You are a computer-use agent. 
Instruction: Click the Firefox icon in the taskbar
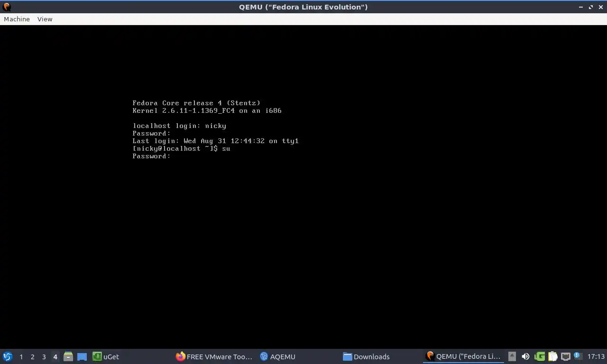[x=180, y=356]
